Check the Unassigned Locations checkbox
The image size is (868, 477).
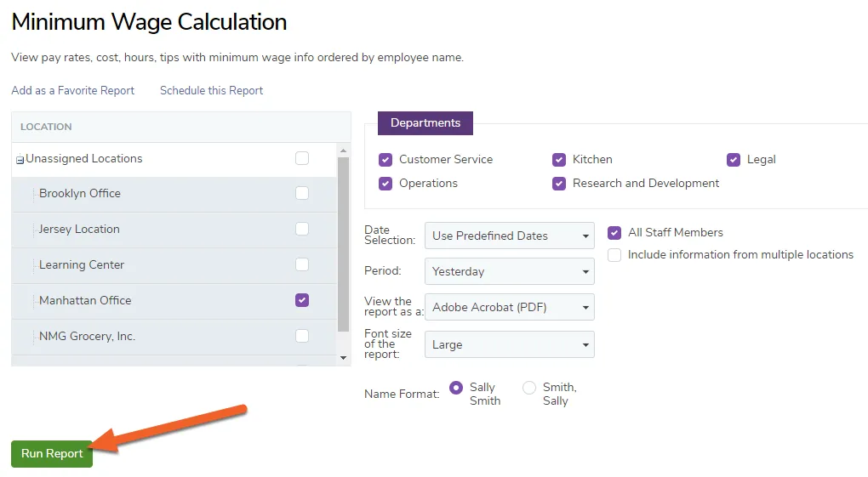pos(302,158)
